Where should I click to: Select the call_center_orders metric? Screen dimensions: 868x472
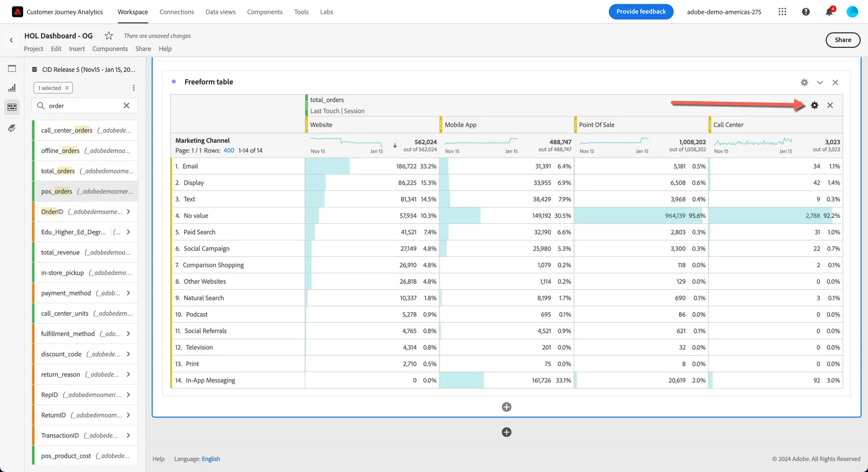85,130
